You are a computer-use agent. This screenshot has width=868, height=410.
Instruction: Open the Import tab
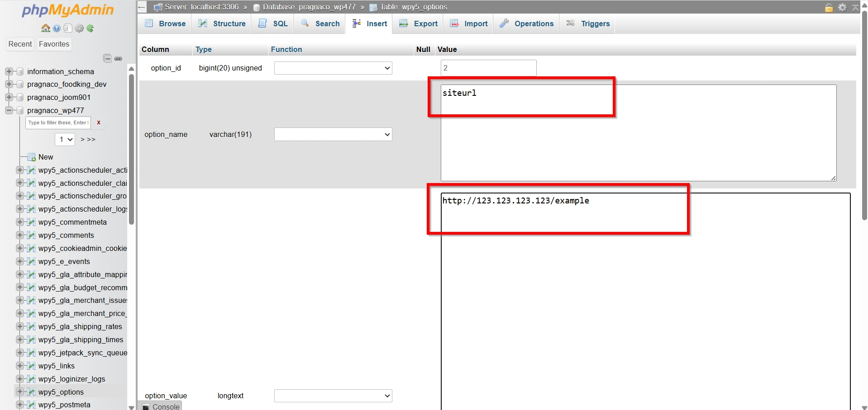(469, 24)
